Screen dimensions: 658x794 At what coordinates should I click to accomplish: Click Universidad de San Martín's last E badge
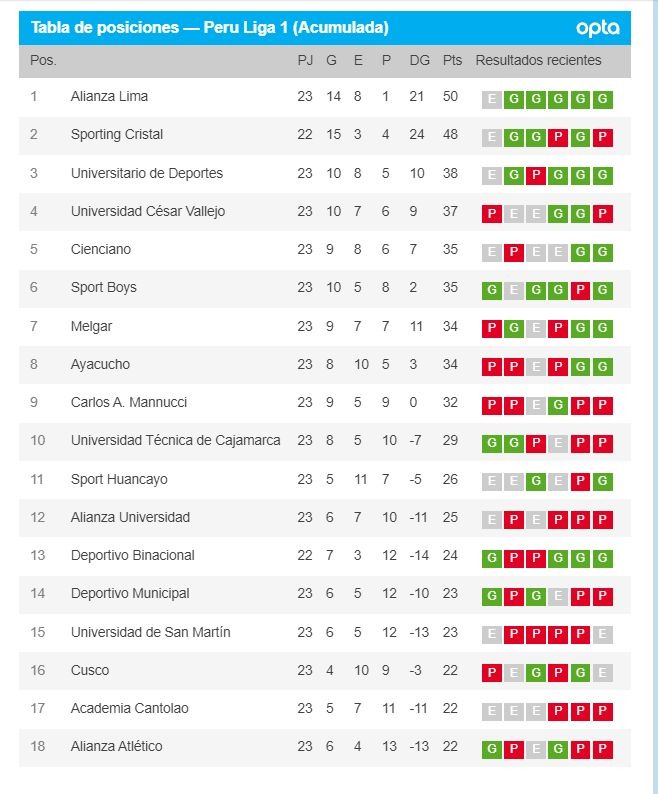602,634
